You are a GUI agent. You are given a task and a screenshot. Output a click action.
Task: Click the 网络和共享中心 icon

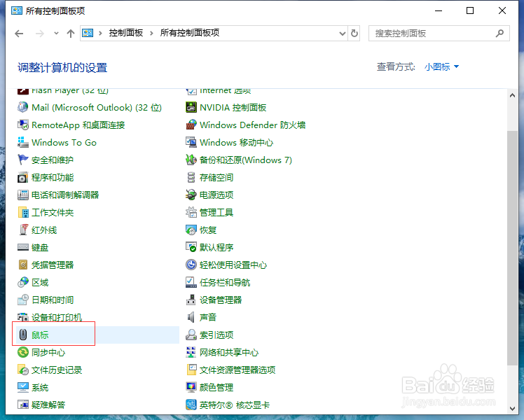click(191, 352)
